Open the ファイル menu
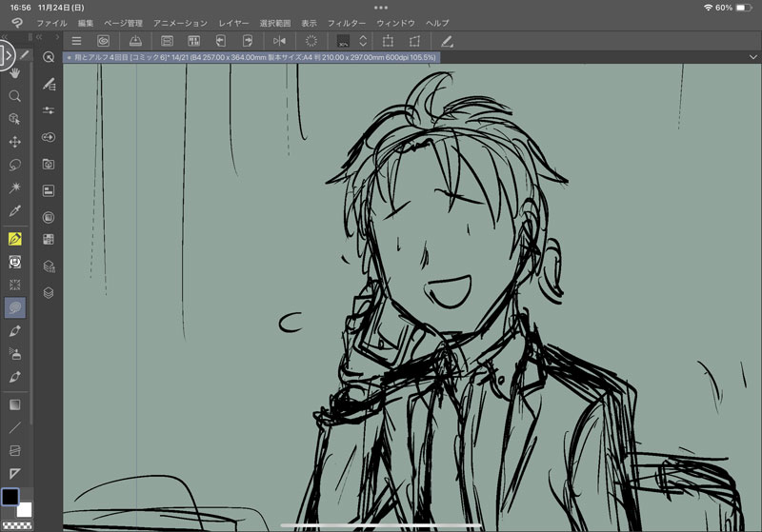The height and width of the screenshot is (532, 762). pyautogui.click(x=51, y=22)
